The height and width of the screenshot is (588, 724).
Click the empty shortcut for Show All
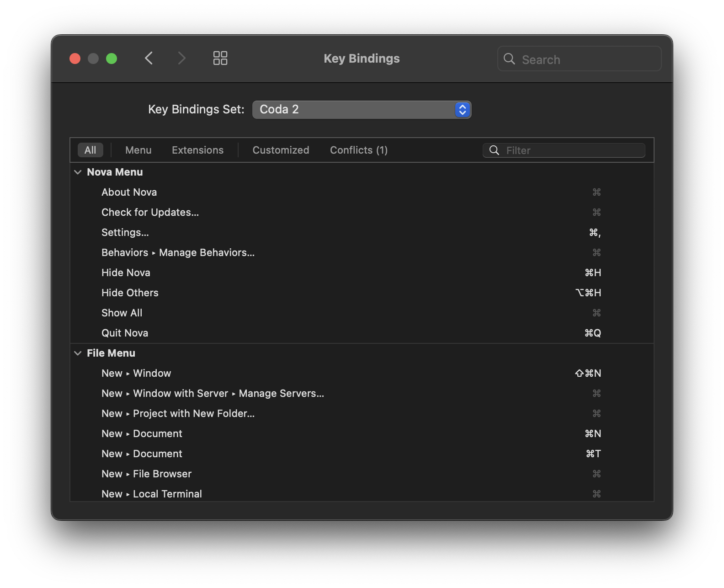pyautogui.click(x=596, y=313)
